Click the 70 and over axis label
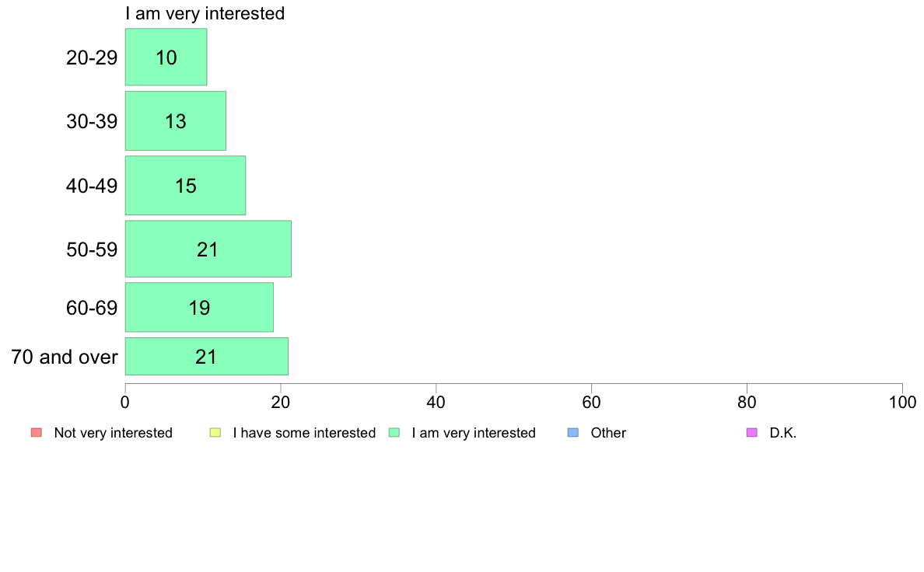This screenshot has height=572, width=924. [65, 357]
